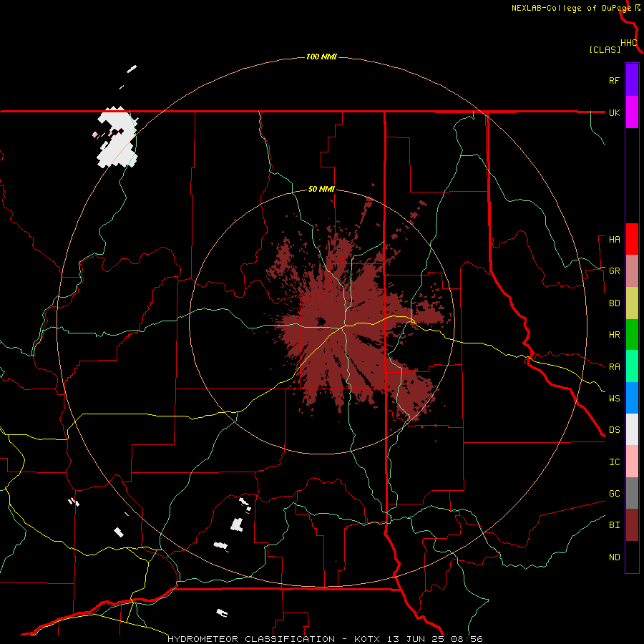Select the GC gray legend swatch

click(x=632, y=493)
